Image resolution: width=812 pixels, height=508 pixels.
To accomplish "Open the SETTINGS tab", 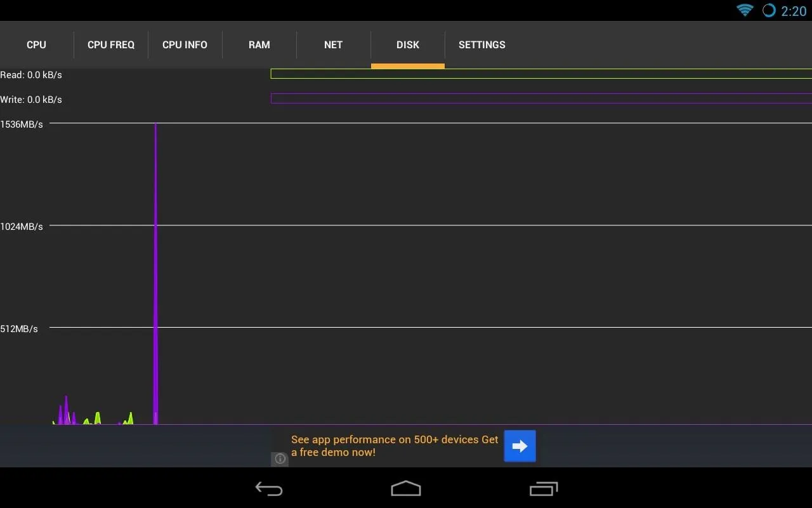I will pos(482,44).
